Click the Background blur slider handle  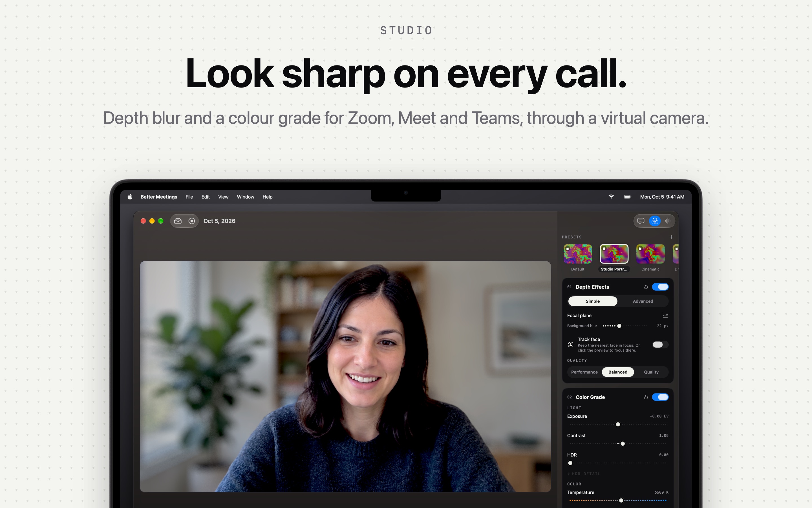(x=619, y=326)
